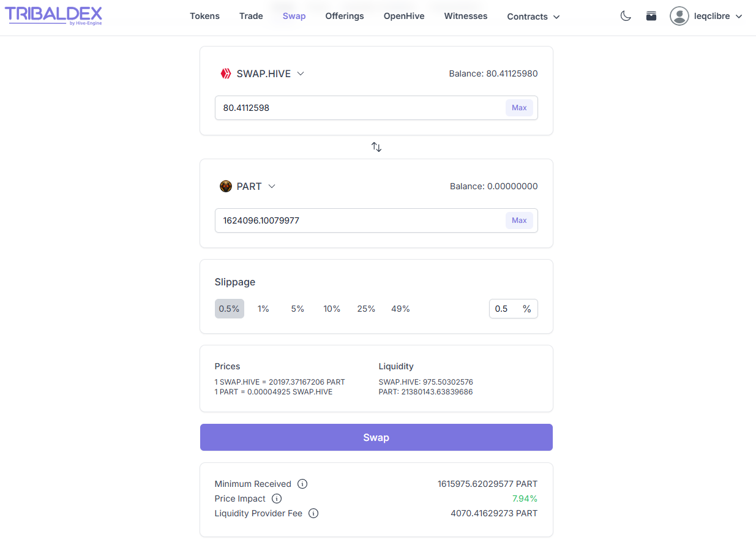756x542 pixels.
Task: Open the PART token dropdown
Action: [x=248, y=186]
